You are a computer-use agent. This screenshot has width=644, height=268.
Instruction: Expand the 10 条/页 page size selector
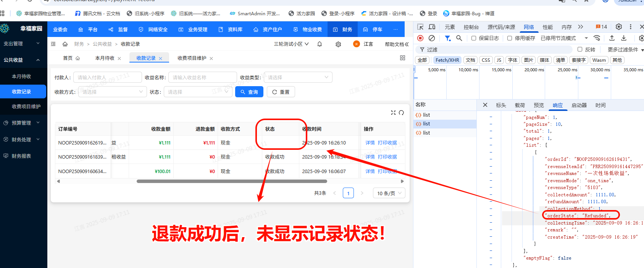[x=389, y=193]
